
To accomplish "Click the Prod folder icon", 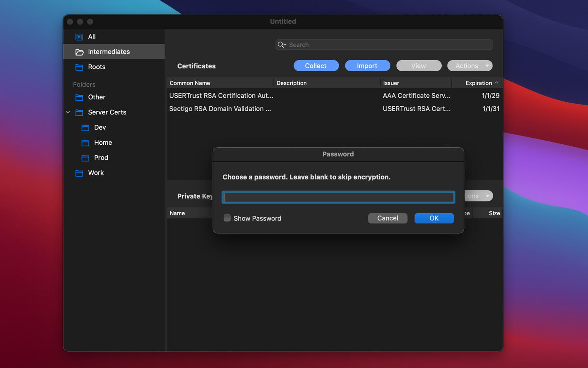I will [86, 158].
